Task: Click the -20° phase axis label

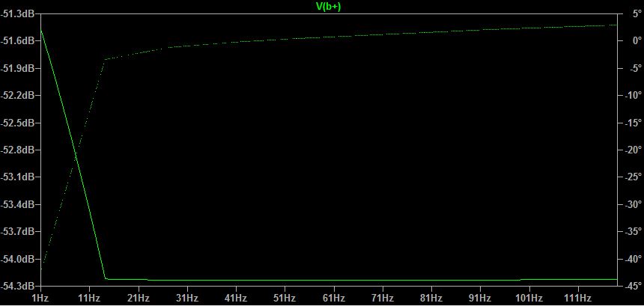Action: (633, 150)
